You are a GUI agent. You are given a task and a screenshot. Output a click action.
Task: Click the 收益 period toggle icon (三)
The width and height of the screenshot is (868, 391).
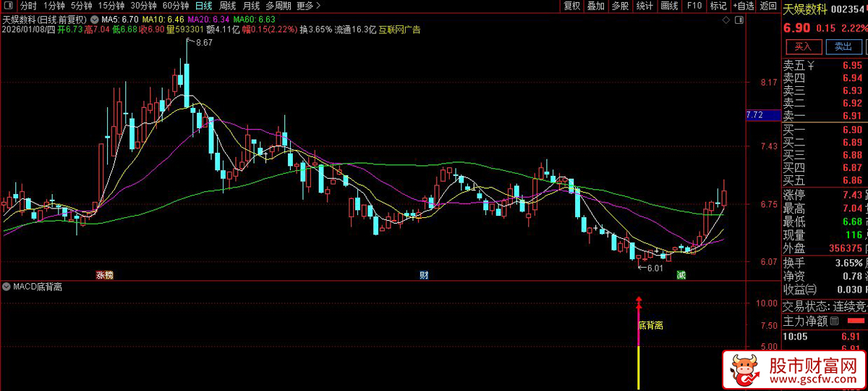coord(812,290)
